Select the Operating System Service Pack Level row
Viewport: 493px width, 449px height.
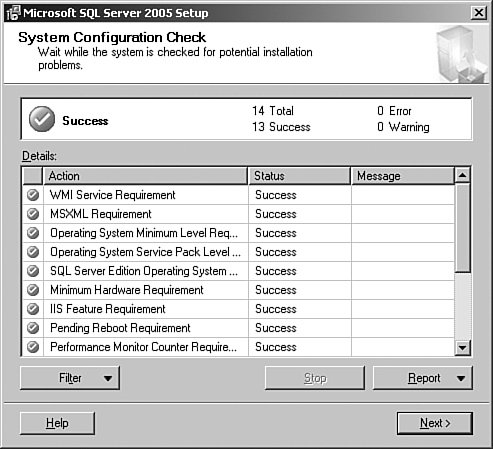[238, 252]
